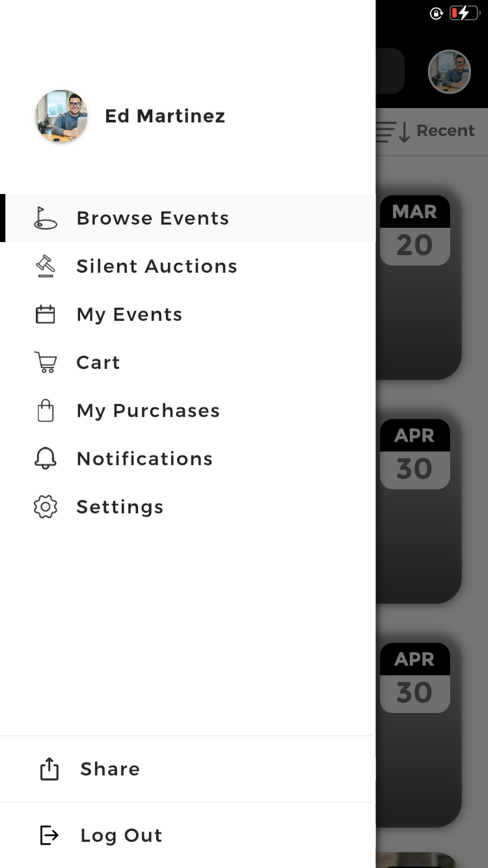Screen dimensions: 488x868
Task: Tap Ed Martinez's large profile photo
Action: pyautogui.click(x=61, y=116)
